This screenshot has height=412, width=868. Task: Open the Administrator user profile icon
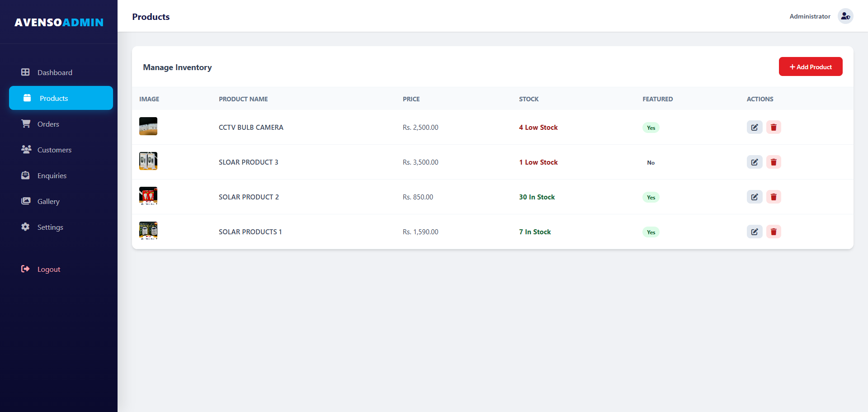pyautogui.click(x=845, y=16)
